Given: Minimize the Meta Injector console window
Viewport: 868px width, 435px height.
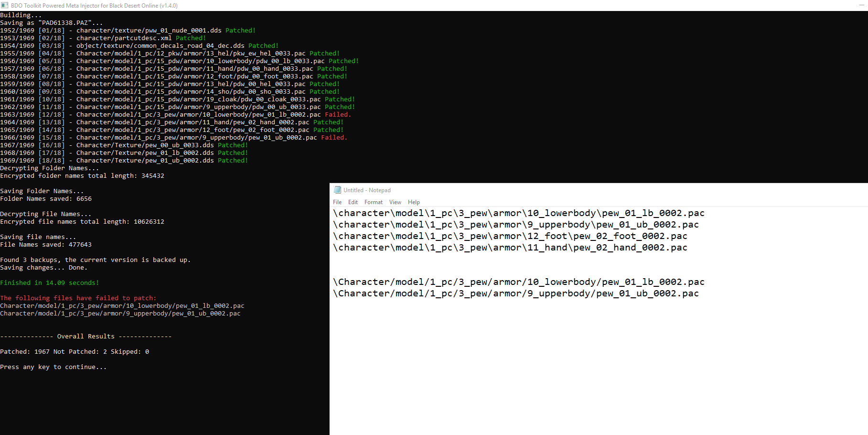Looking at the screenshot, I should [859, 5].
